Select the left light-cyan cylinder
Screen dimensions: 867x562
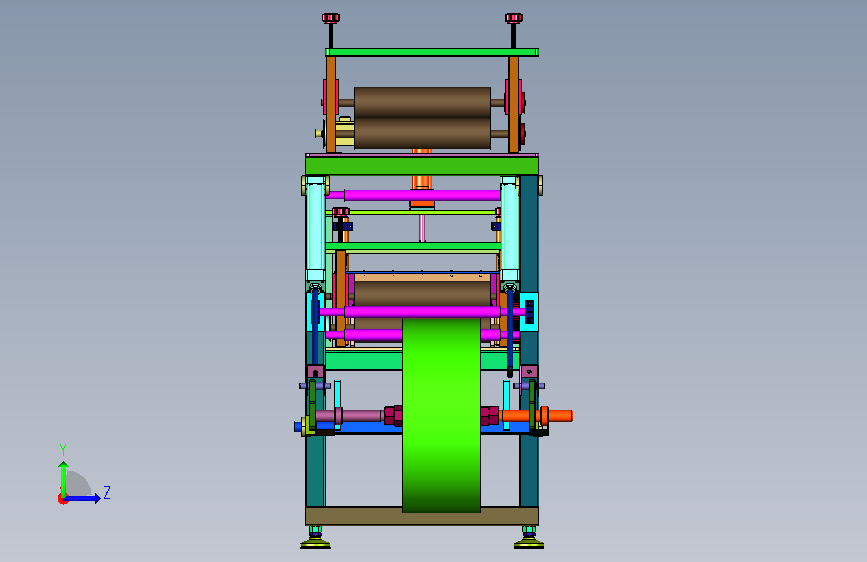click(315, 230)
